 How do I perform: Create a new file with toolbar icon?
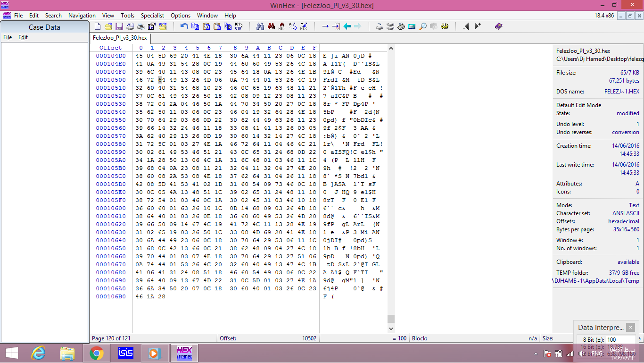[97, 26]
